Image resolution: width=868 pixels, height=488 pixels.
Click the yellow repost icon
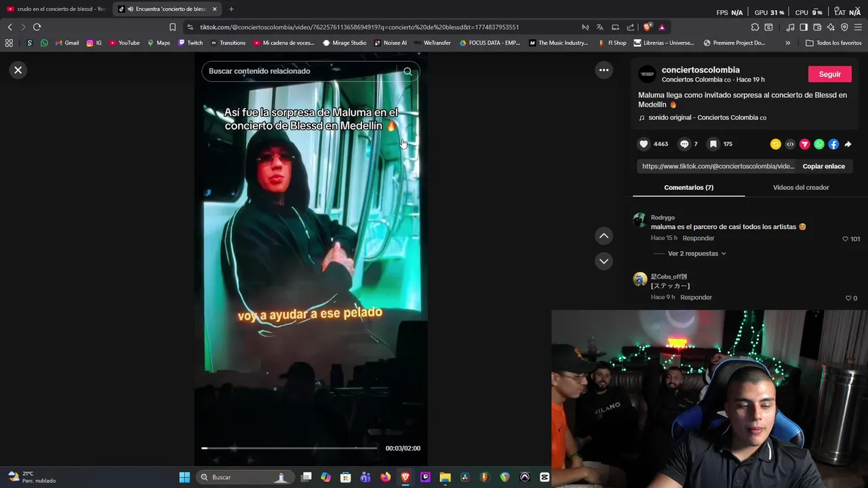pyautogui.click(x=776, y=144)
